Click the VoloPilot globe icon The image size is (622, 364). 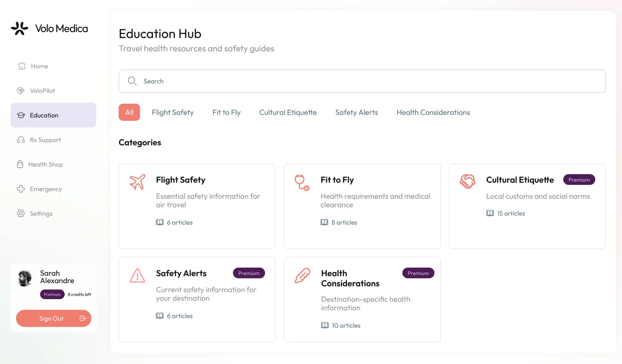(21, 91)
